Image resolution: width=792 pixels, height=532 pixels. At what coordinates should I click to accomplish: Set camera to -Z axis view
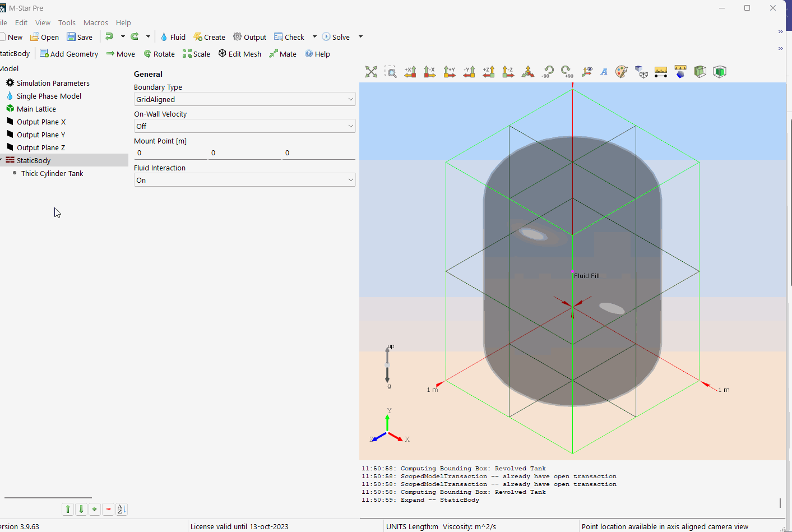[508, 72]
